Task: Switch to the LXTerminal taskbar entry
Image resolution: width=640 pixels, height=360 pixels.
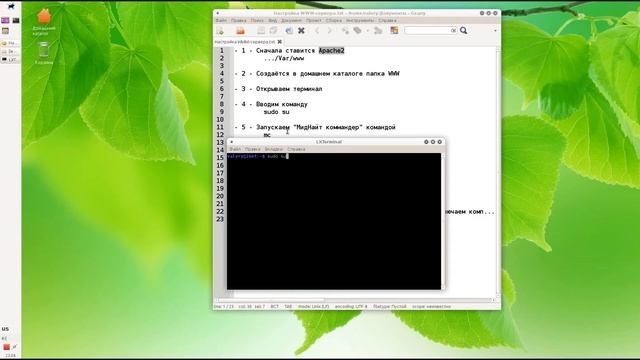Action: pyautogui.click(x=10, y=60)
